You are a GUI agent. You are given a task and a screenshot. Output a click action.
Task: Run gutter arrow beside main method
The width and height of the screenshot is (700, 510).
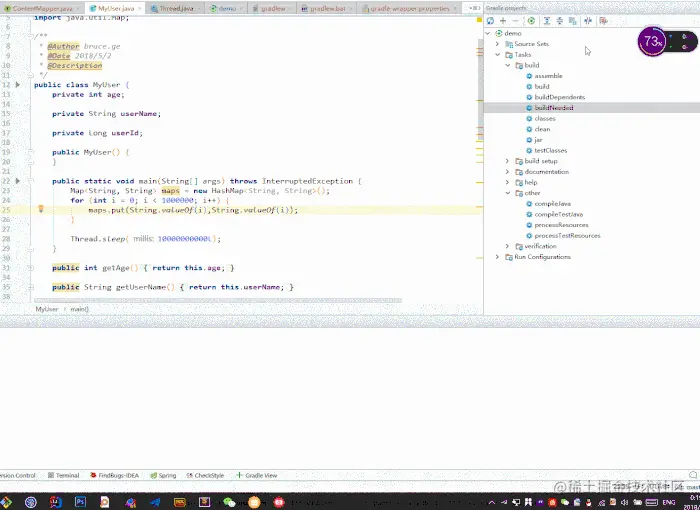click(17, 181)
